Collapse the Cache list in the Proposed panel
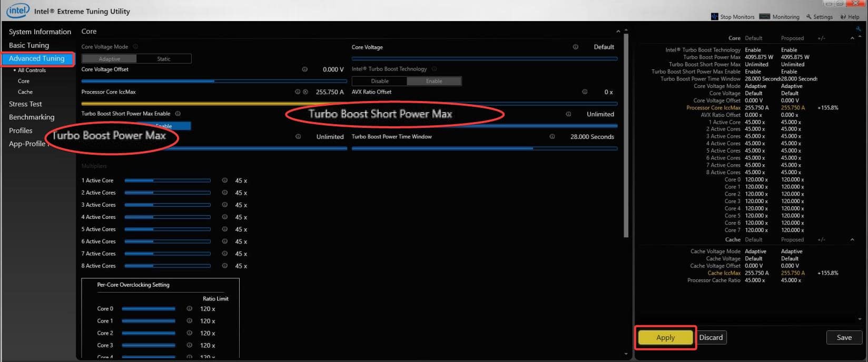The image size is (868, 362). tap(852, 240)
